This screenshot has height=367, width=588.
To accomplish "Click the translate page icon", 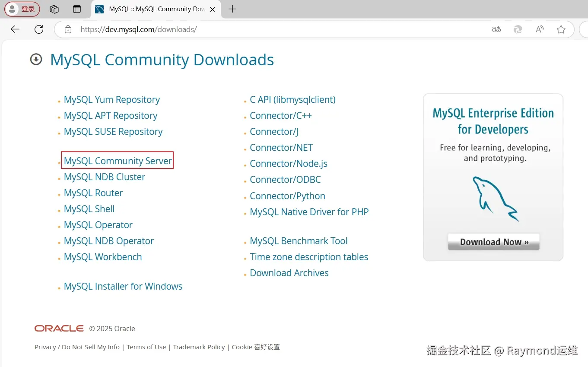I will point(496,29).
